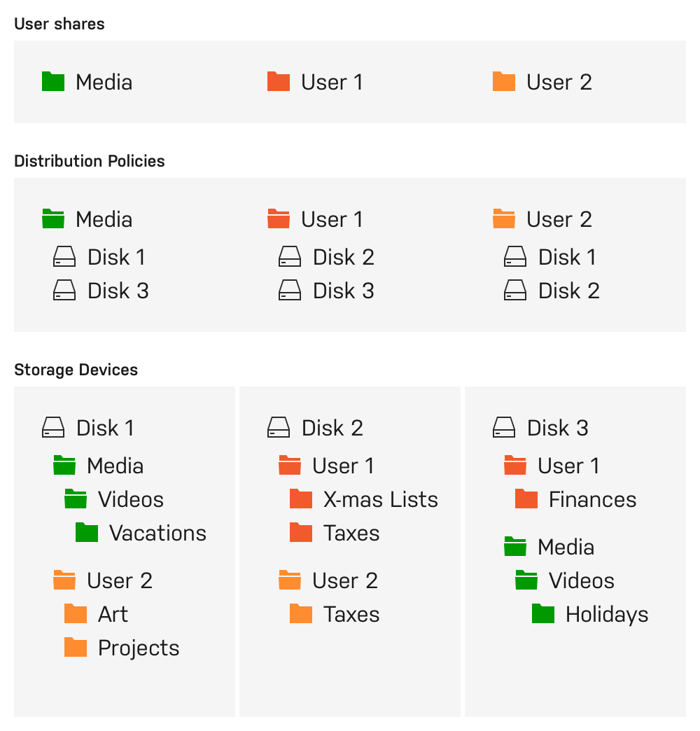700x731 pixels.
Task: Collapse the Videos folder on Disk 1
Action: pos(76,499)
